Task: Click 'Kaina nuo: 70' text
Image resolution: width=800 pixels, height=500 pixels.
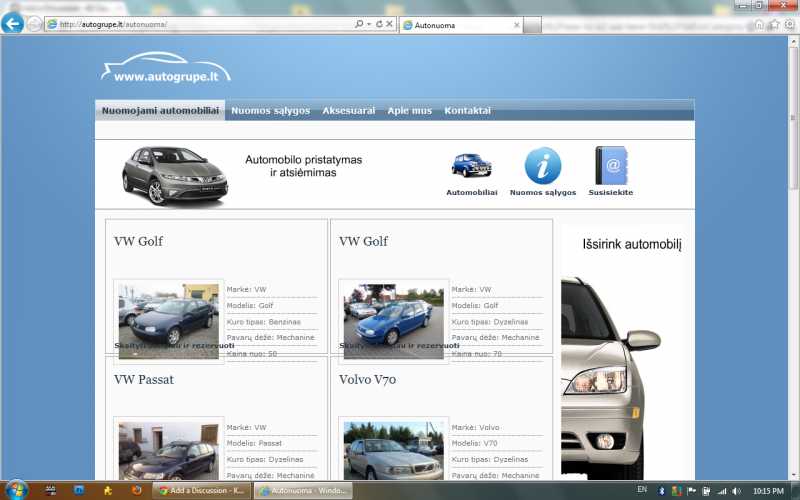Action: 477,353
